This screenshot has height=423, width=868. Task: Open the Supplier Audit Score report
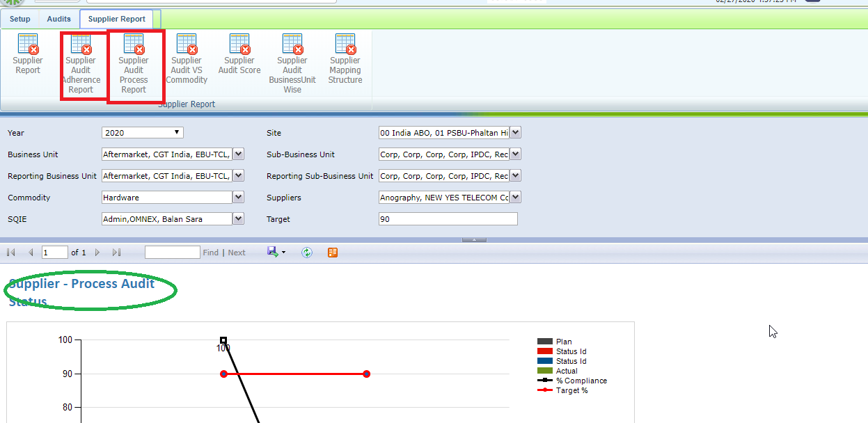click(239, 54)
